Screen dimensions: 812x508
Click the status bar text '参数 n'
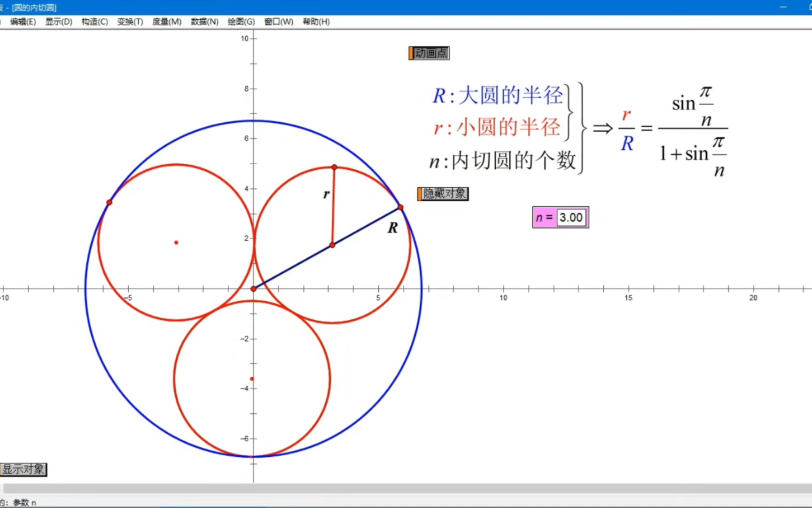coord(24,503)
